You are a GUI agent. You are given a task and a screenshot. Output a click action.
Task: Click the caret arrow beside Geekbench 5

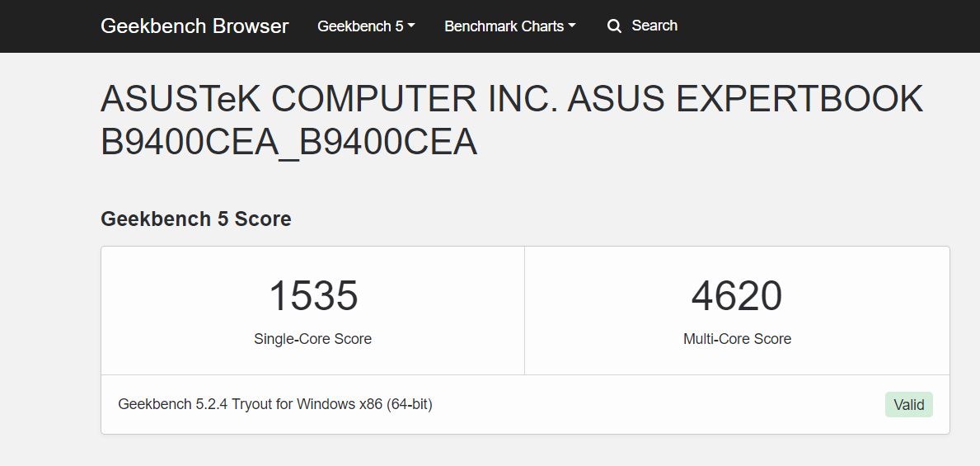[410, 26]
